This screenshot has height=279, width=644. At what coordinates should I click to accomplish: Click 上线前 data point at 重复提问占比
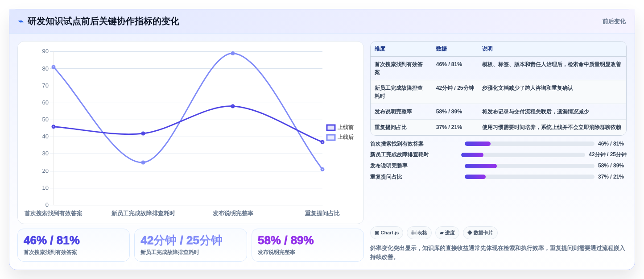[322, 142]
